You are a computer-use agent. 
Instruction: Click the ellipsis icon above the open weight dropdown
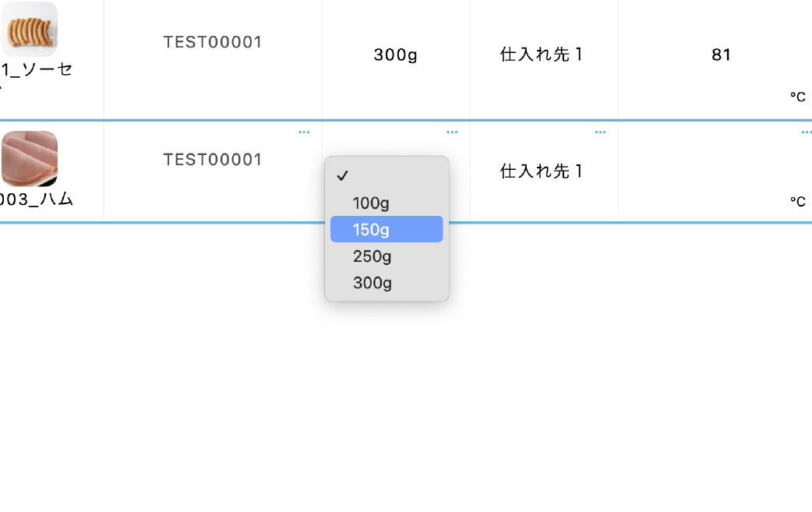452,132
